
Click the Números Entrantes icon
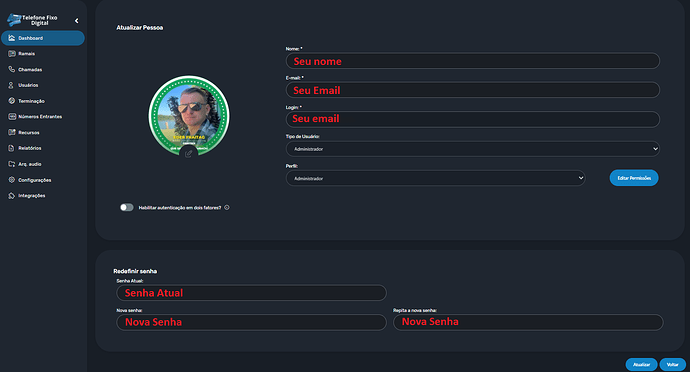pyautogui.click(x=12, y=117)
